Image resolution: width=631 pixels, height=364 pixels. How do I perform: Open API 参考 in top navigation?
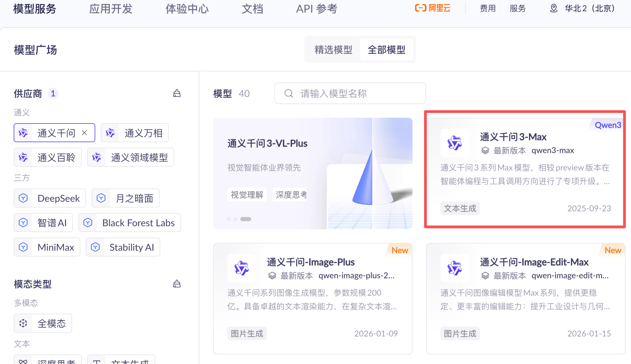tap(317, 9)
